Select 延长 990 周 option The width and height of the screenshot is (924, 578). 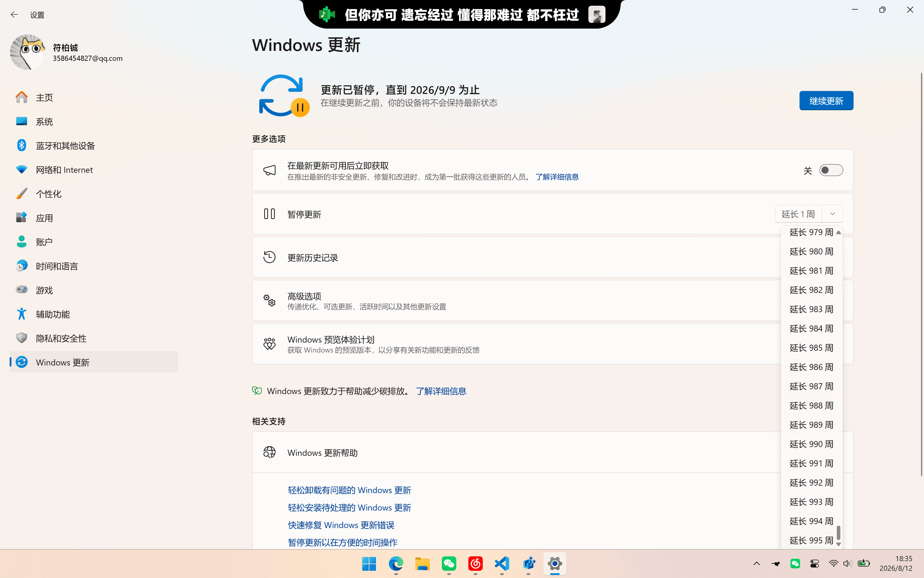[811, 444]
